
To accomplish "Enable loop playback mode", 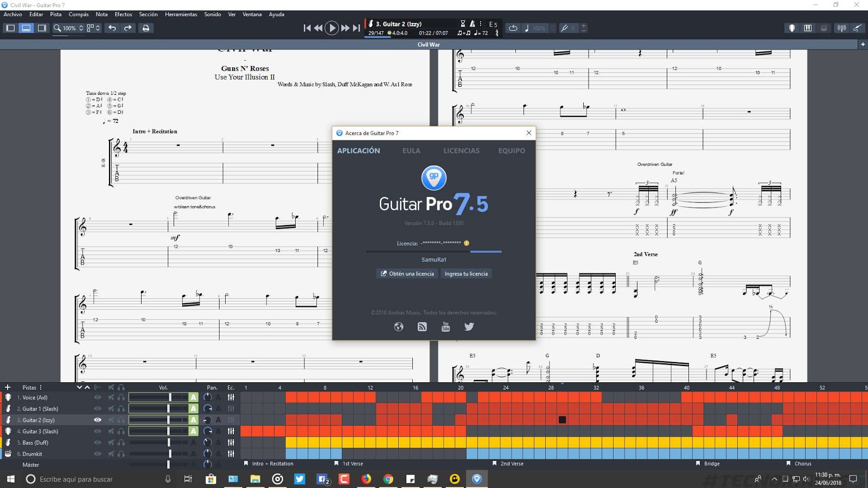I will tap(513, 28).
